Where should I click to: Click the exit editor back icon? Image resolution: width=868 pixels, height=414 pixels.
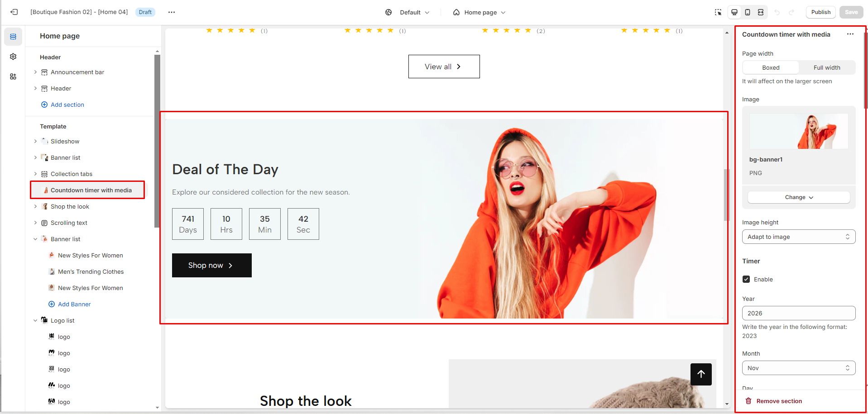tap(14, 12)
